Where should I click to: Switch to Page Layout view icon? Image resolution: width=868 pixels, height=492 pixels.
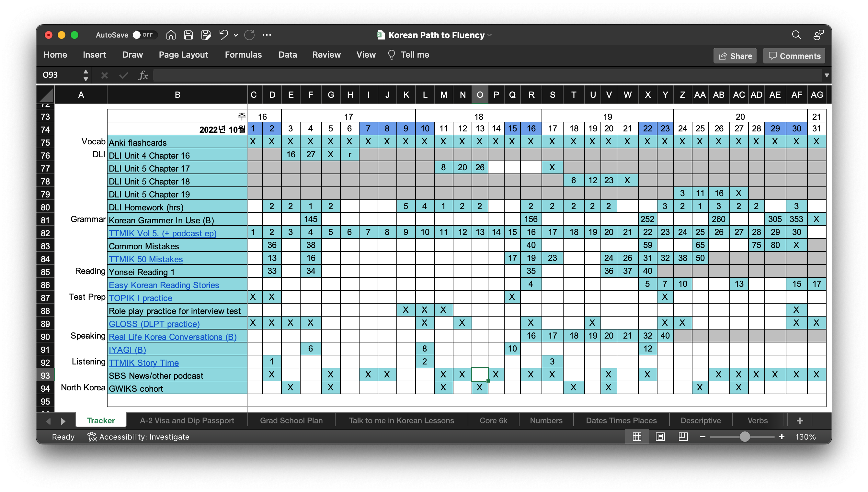[x=660, y=437]
